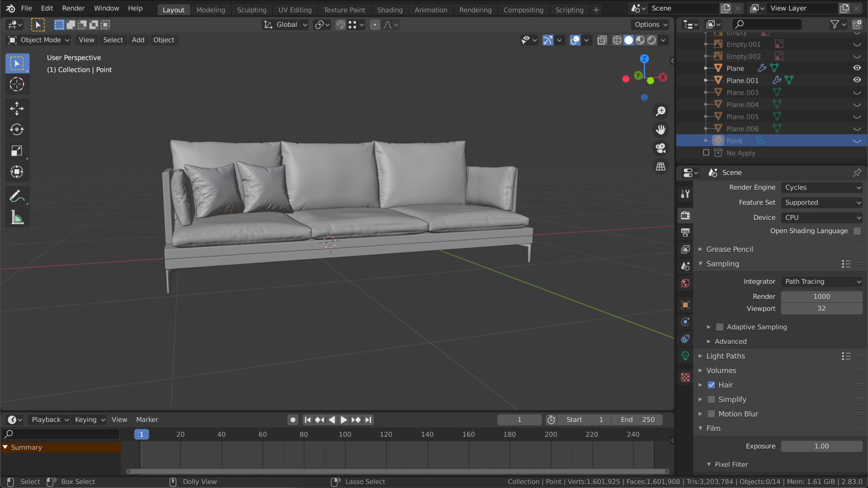This screenshot has width=868, height=488.
Task: Open the Render menu in top bar
Action: coord(73,8)
